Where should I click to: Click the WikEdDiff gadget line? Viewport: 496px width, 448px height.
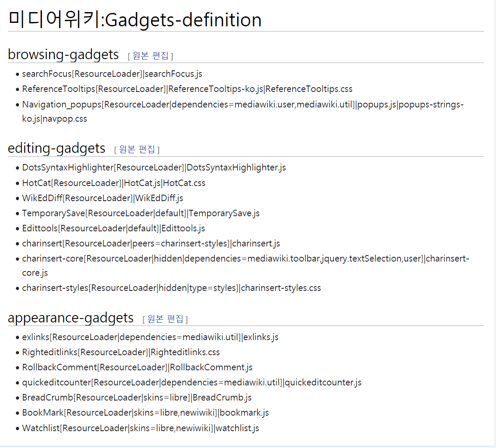pyautogui.click(x=102, y=198)
